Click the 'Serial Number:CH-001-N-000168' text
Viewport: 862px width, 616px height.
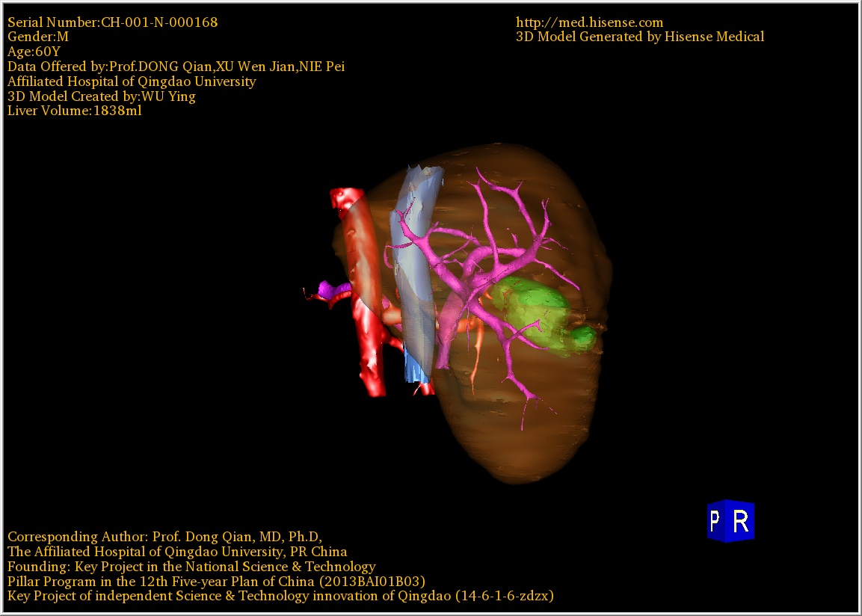[113, 22]
